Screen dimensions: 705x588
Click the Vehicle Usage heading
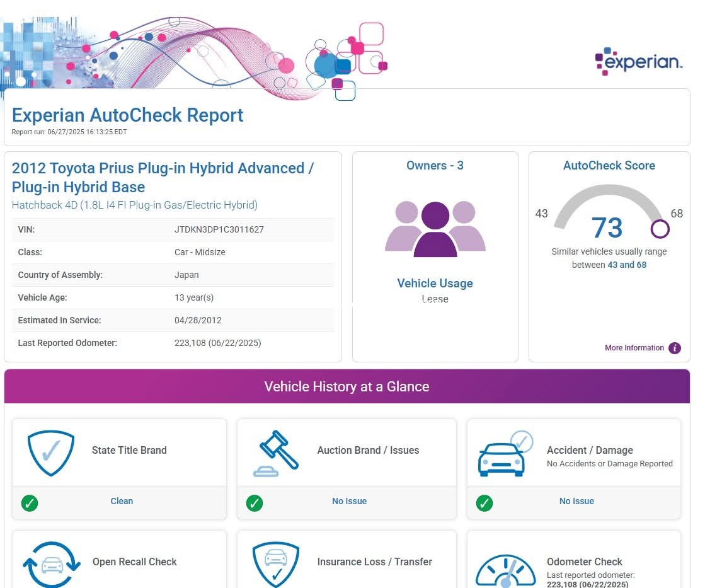(x=435, y=284)
